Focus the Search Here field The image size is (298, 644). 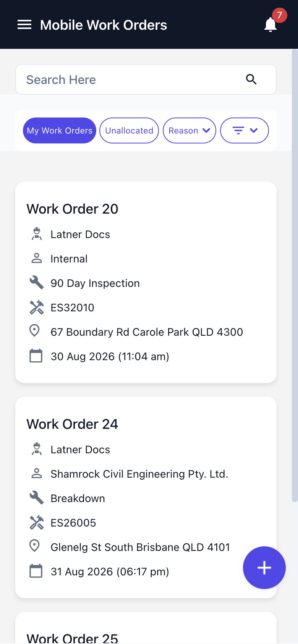pyautogui.click(x=146, y=79)
